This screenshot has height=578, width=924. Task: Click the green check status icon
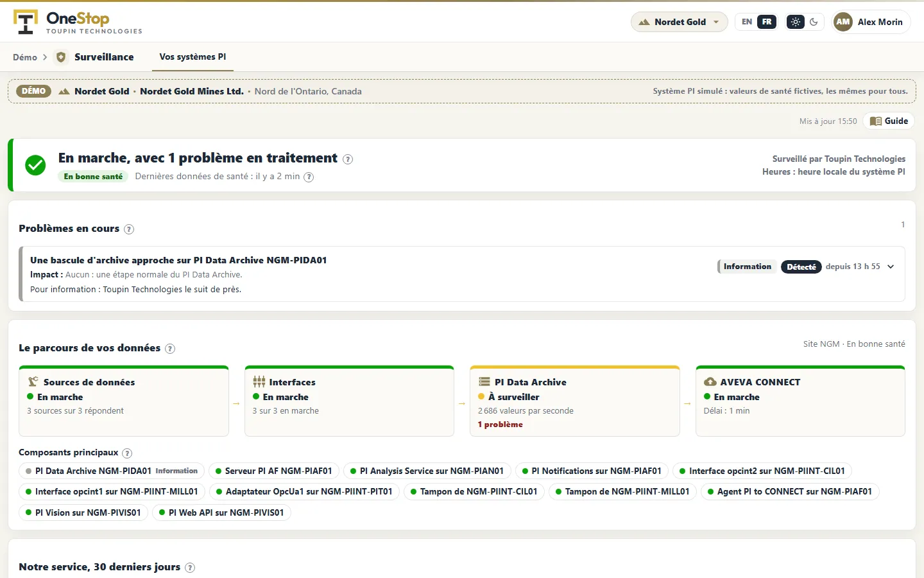click(35, 165)
